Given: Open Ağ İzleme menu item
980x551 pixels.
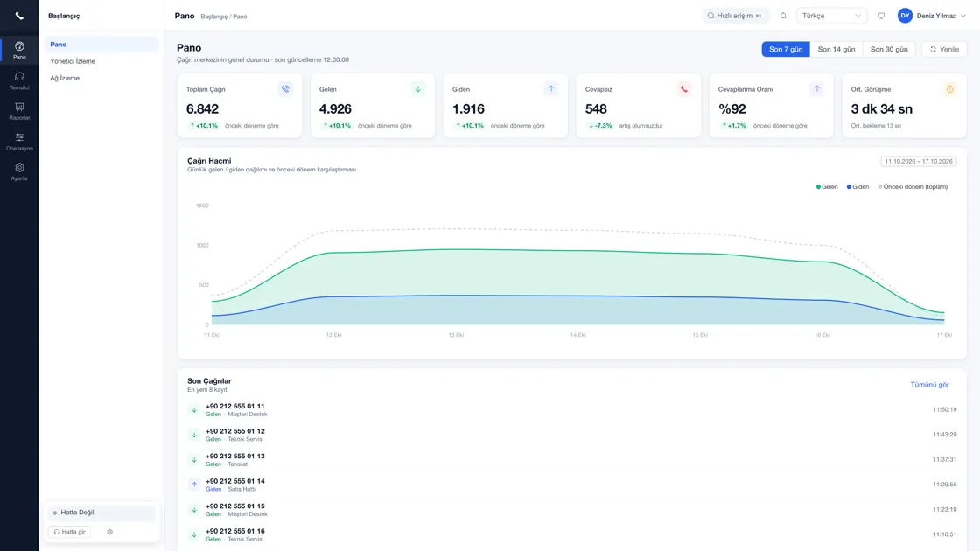Looking at the screenshot, I should 101,78.
